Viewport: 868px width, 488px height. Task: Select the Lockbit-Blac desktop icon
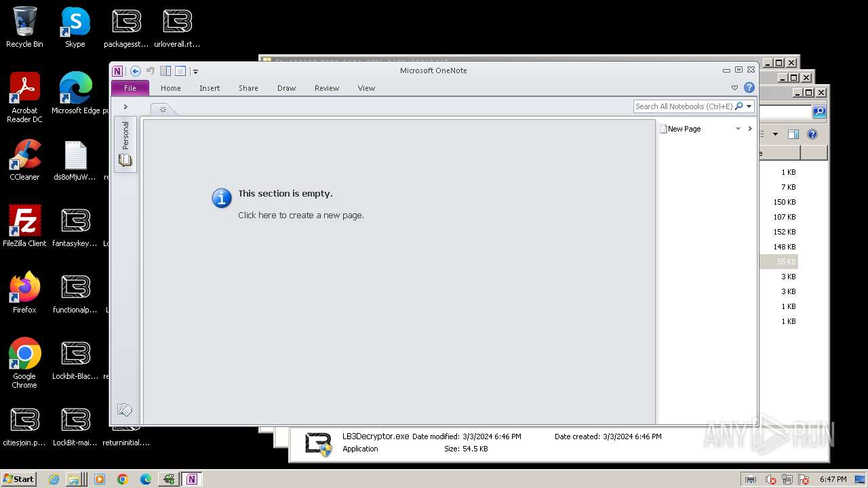coord(75,360)
